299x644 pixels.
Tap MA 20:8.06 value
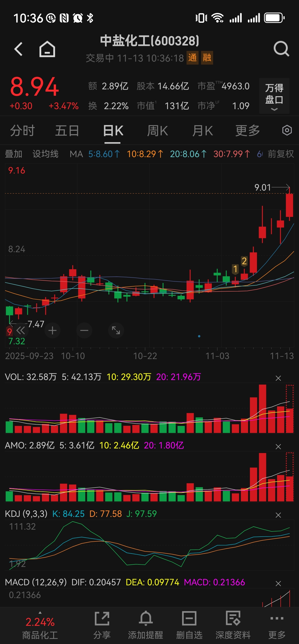188,154
